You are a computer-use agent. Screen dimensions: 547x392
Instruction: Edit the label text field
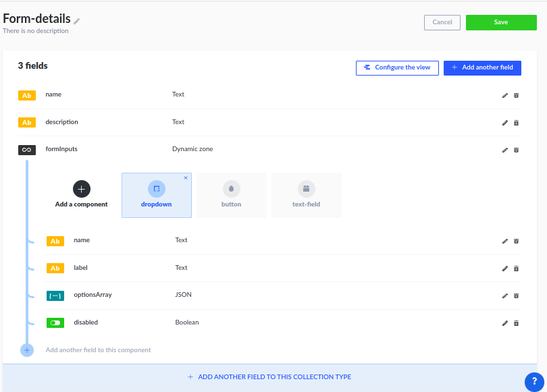coord(504,269)
